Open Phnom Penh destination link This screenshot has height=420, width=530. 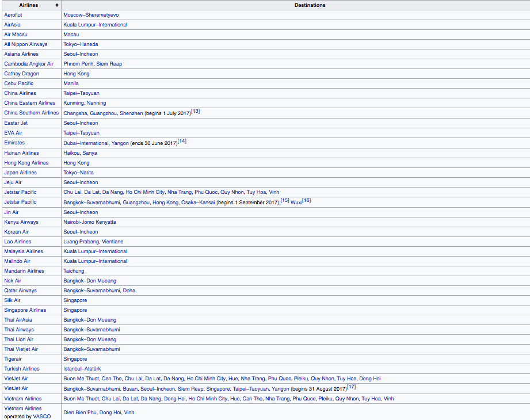click(x=78, y=64)
